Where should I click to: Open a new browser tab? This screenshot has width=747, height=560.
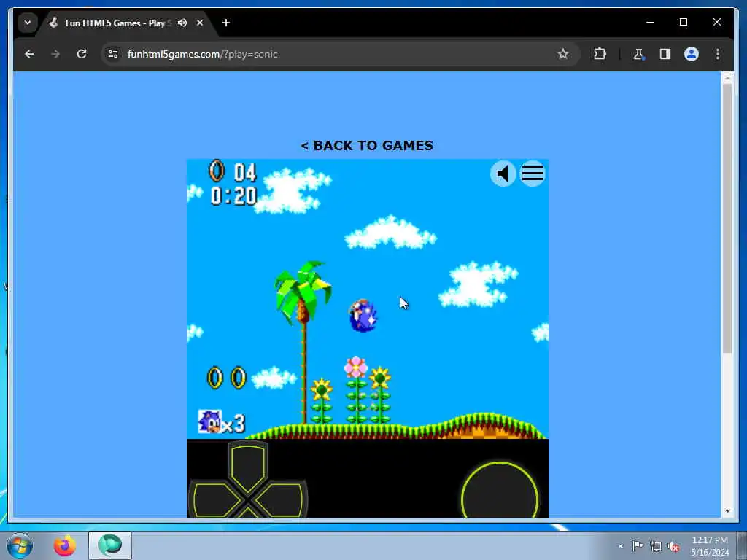click(226, 23)
